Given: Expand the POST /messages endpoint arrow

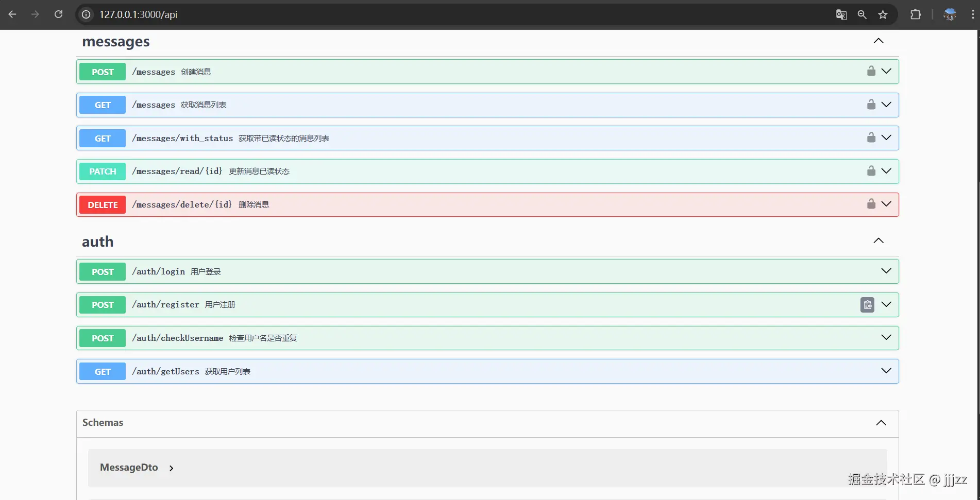Looking at the screenshot, I should 886,71.
